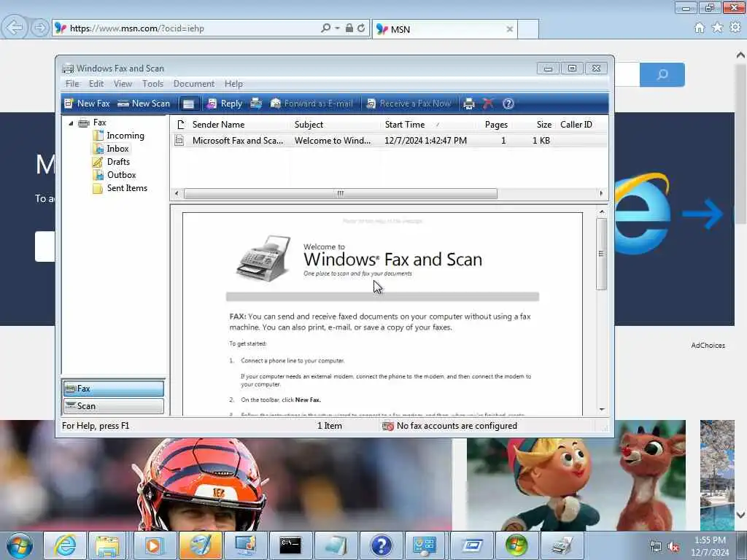The height and width of the screenshot is (560, 747).
Task: Click the New Fax toolbar button
Action: [x=88, y=104]
